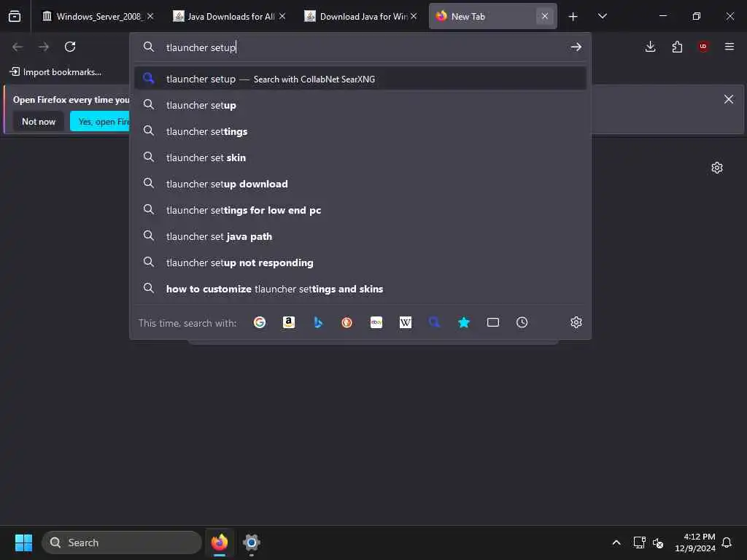Open uBlock Origin extension icon
747x560 pixels.
[x=703, y=47]
